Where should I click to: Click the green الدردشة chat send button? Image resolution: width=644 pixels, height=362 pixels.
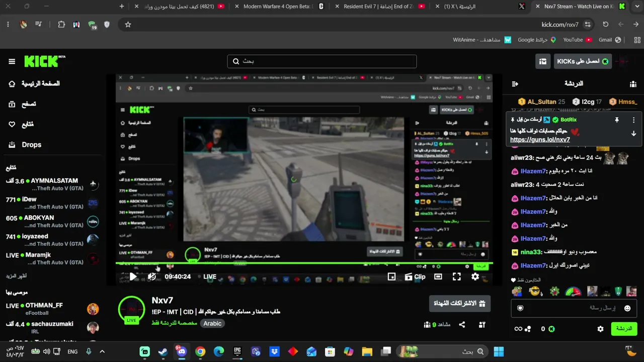pos(624,329)
